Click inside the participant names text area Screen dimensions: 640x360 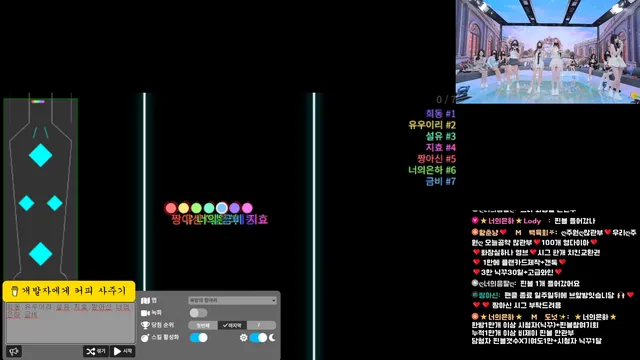[x=70, y=322]
